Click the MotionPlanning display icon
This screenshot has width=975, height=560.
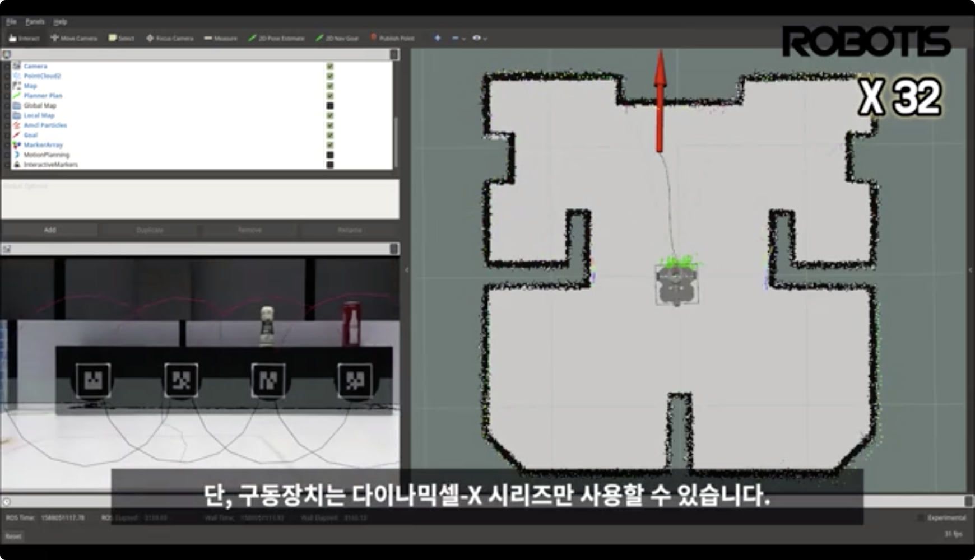point(17,155)
